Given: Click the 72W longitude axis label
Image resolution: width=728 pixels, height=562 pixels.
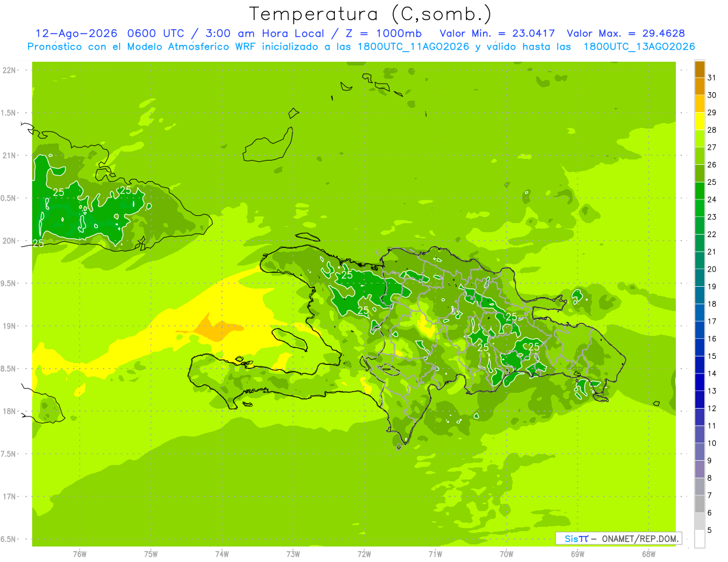Looking at the screenshot, I should pos(364,554).
